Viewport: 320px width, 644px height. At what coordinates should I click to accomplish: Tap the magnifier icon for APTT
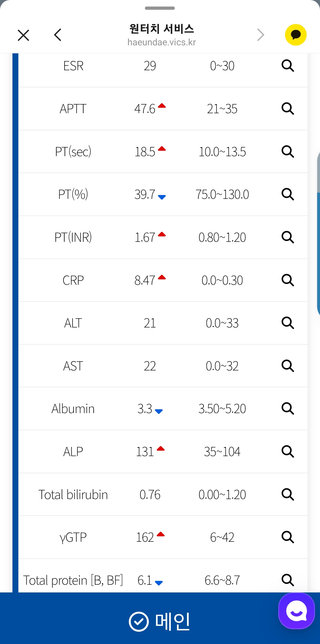pyautogui.click(x=288, y=108)
